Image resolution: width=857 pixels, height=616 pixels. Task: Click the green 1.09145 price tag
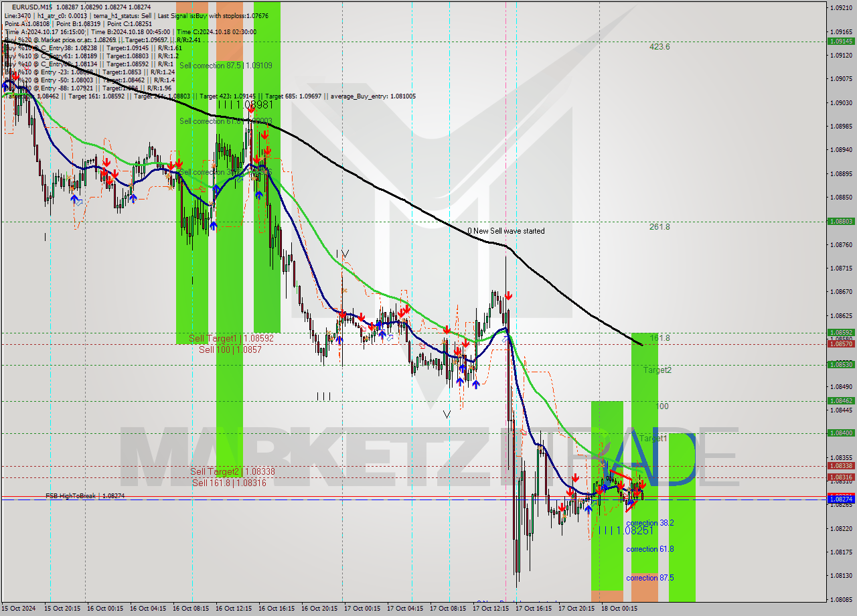pos(842,41)
